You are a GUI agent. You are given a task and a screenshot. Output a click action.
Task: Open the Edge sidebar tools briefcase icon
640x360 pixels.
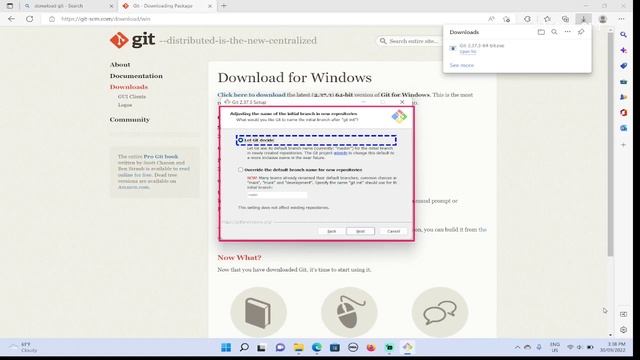pyautogui.click(x=623, y=82)
